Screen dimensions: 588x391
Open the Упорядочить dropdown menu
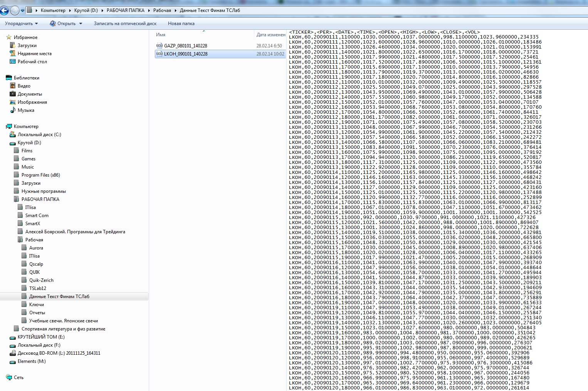pos(21,24)
